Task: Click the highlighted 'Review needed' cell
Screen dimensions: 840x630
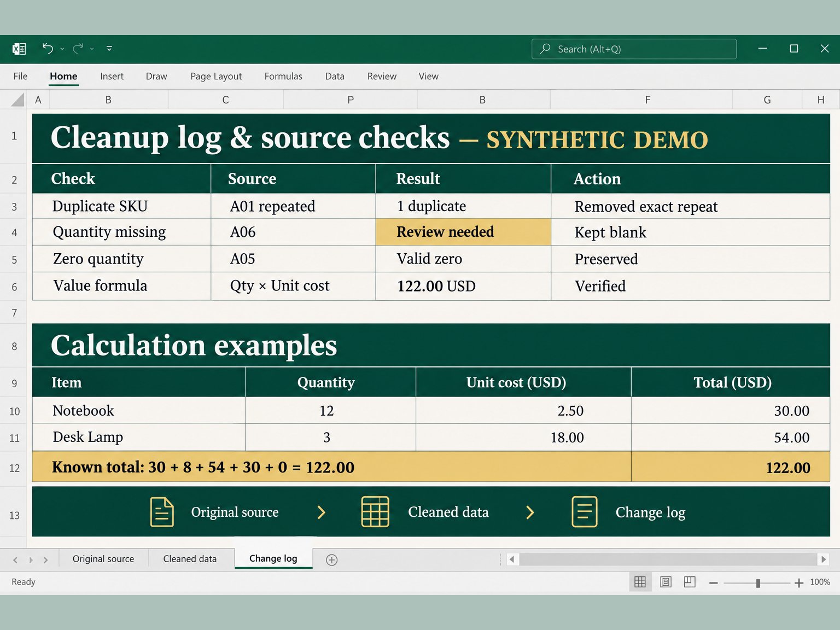Action: [x=463, y=232]
